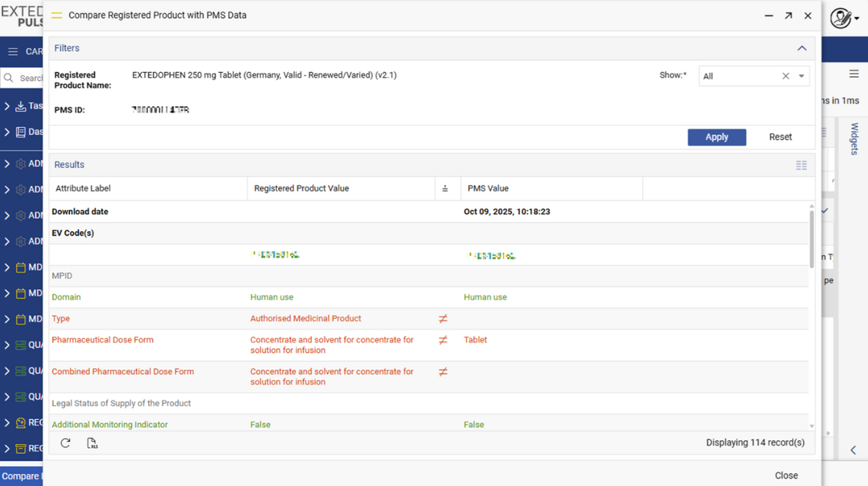Click the orange menu icon in dialog header
Viewport: 868px width, 486px height.
click(56, 15)
